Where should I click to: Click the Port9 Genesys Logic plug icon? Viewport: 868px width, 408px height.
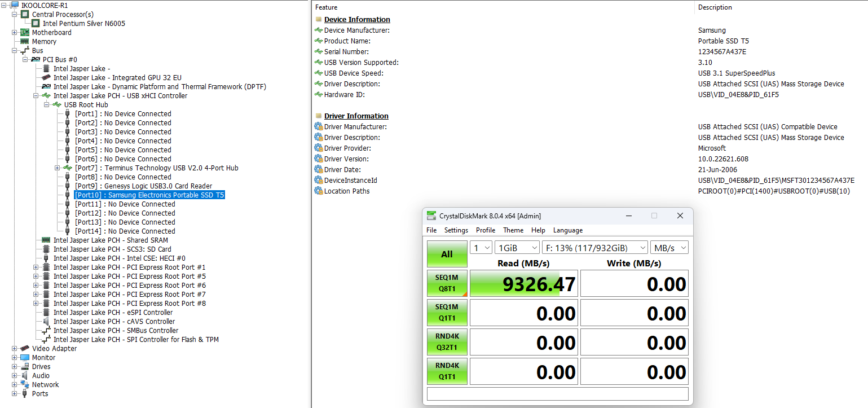[68, 186]
